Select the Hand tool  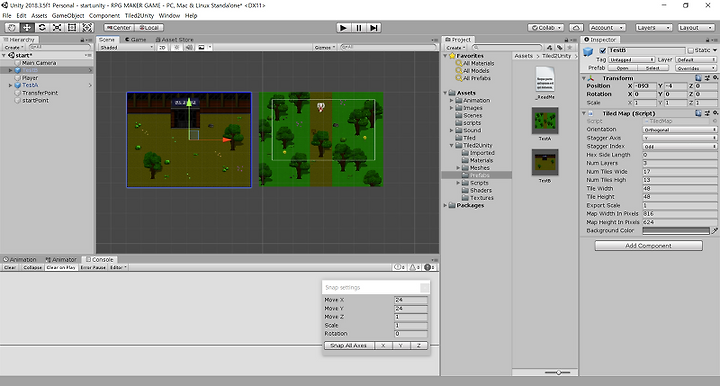point(12,28)
